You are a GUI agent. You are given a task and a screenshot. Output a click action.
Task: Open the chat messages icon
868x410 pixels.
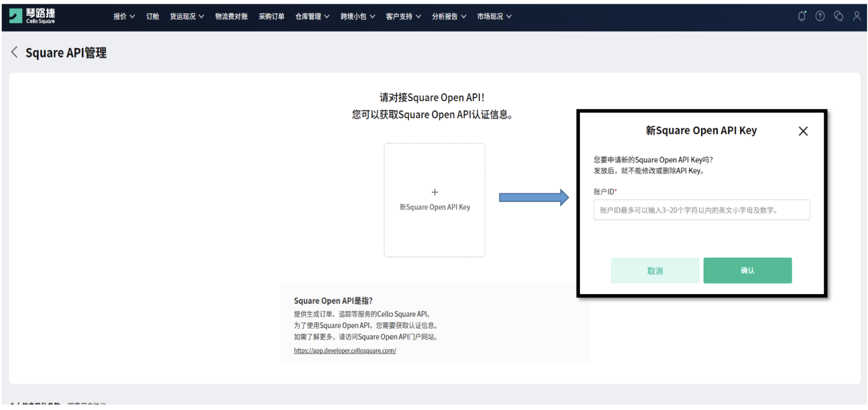tap(839, 16)
